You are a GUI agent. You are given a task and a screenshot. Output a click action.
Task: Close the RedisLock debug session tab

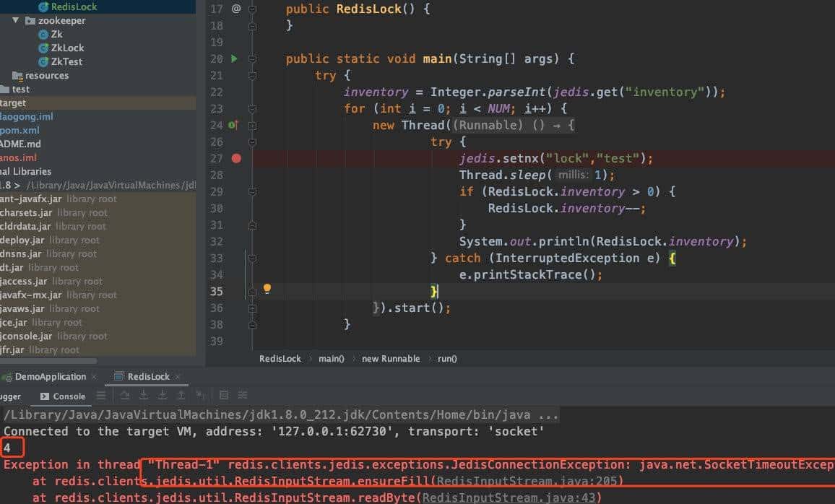178,377
